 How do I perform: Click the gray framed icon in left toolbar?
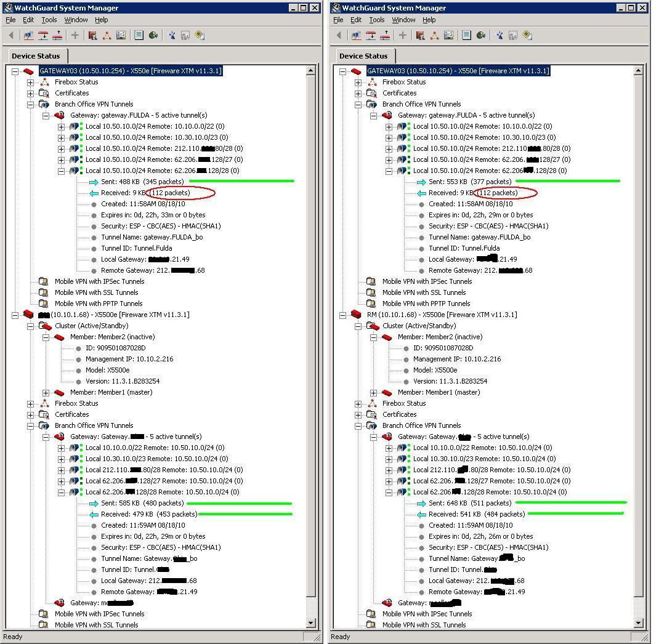coord(185,35)
